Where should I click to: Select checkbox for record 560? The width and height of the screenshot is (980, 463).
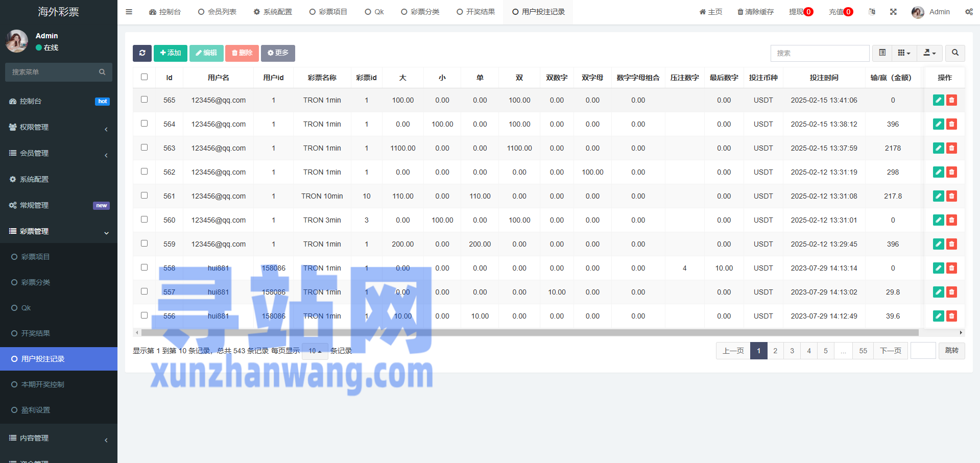(x=144, y=220)
